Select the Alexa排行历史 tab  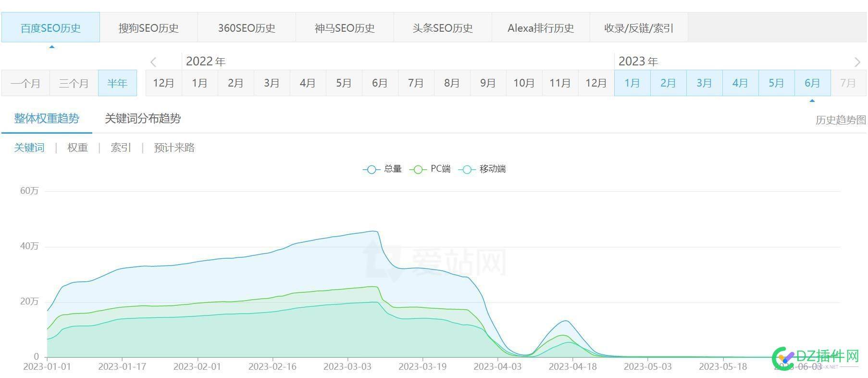(541, 28)
